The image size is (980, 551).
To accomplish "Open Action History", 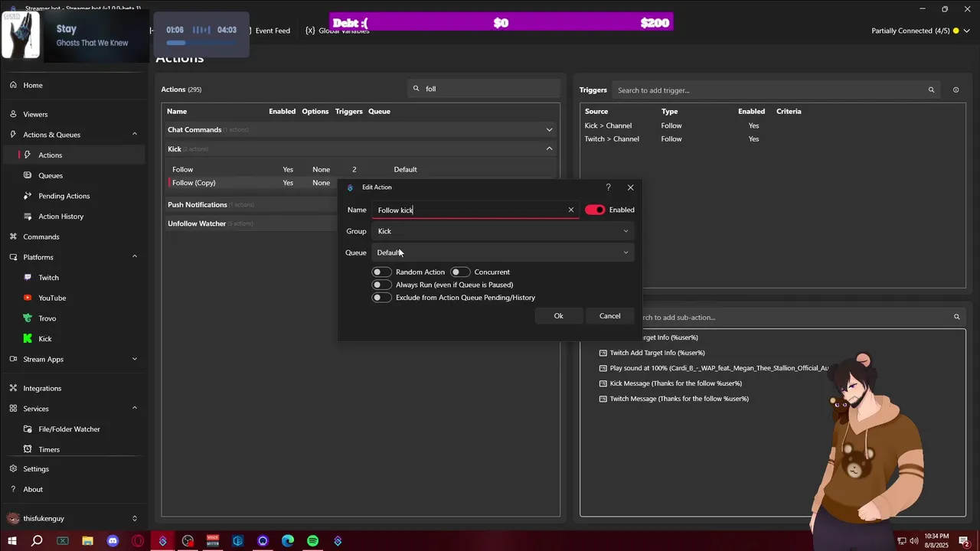I will 61,217.
